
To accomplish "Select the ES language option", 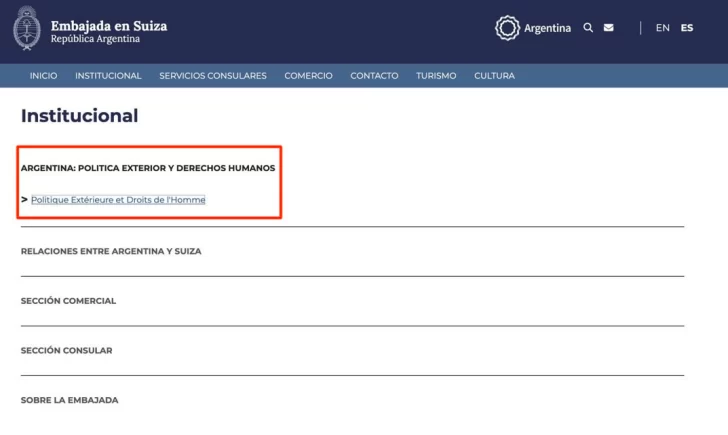I will 687,28.
